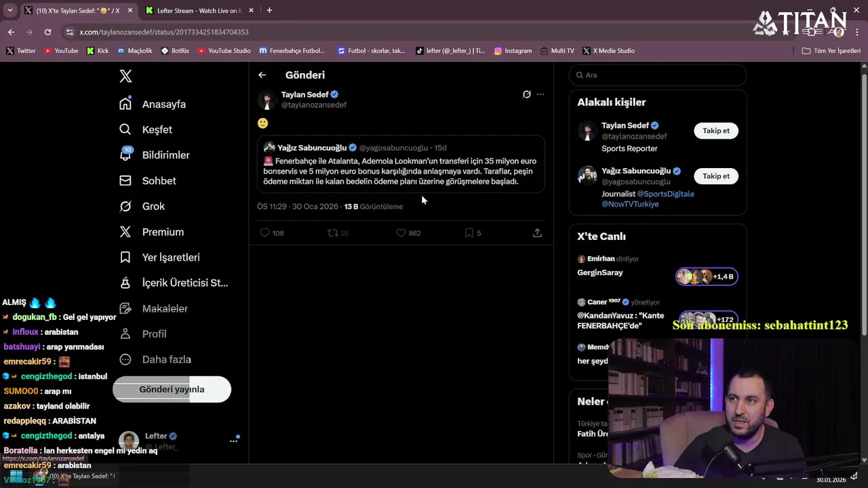This screenshot has height=488, width=868.
Task: Follow Yağız Sabuncuoğlu with Takip et
Action: 716,176
